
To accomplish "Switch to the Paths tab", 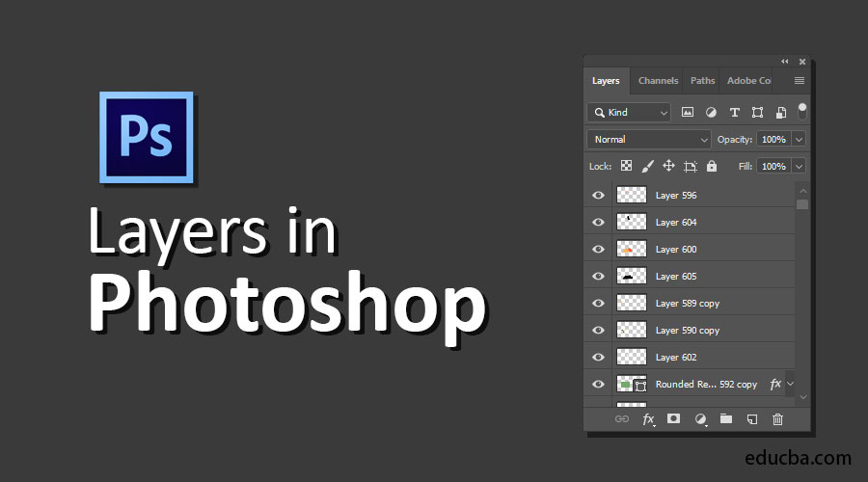I will point(703,81).
